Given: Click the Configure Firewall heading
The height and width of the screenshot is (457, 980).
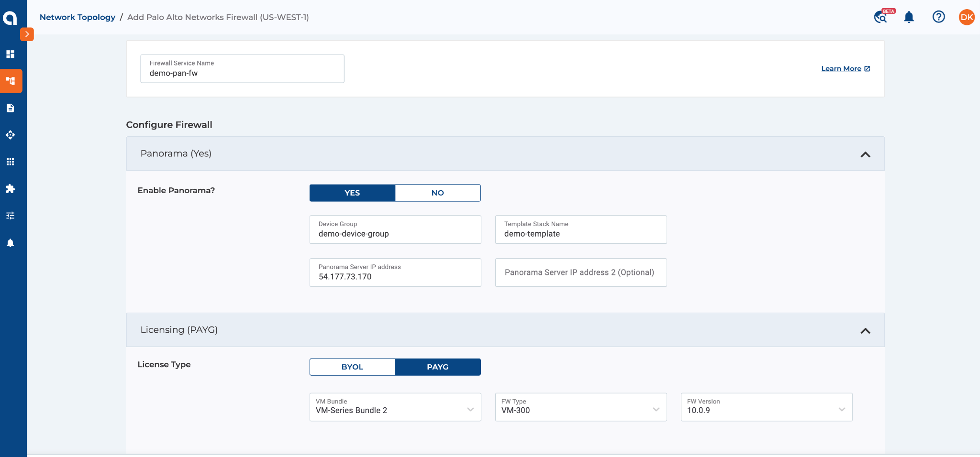Looking at the screenshot, I should (169, 125).
